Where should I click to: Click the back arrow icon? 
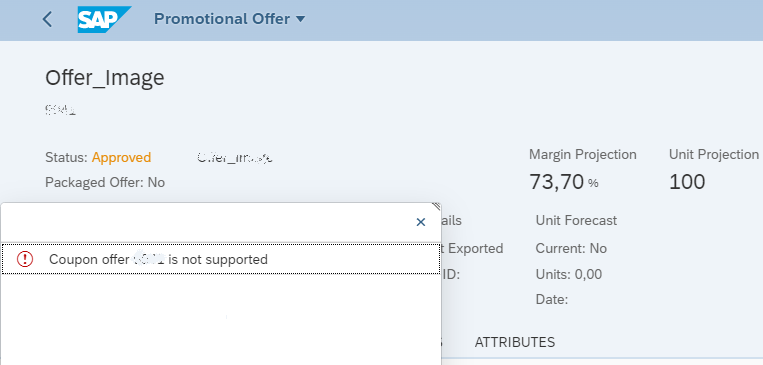[x=47, y=19]
